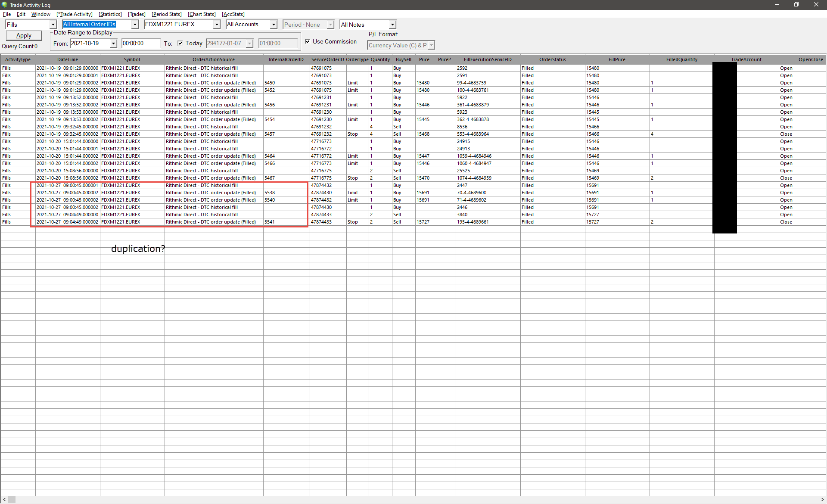This screenshot has height=504, width=827.
Task: Switch to the Statistics tab
Action: coord(110,14)
